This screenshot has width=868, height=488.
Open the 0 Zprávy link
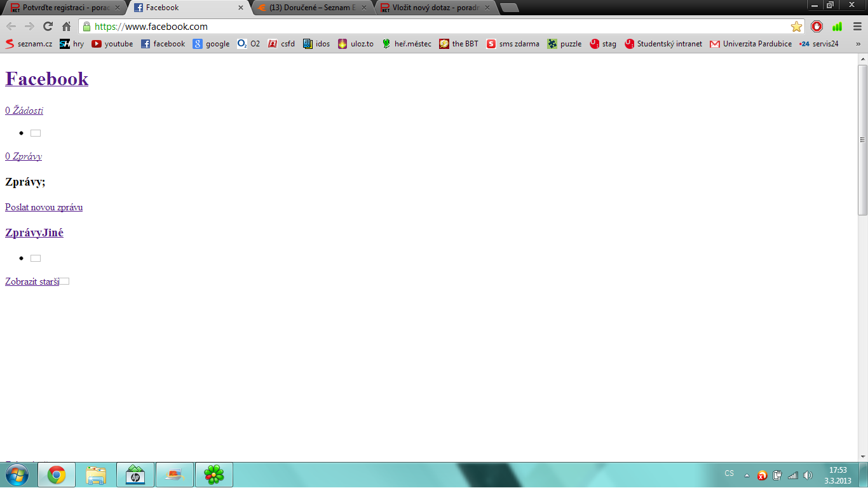(24, 156)
